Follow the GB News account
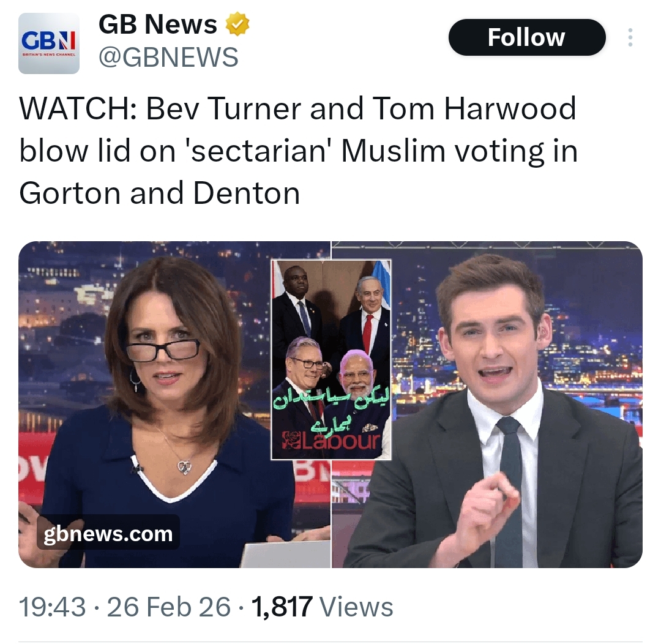Screen dimensions: 661x644 click(x=527, y=37)
